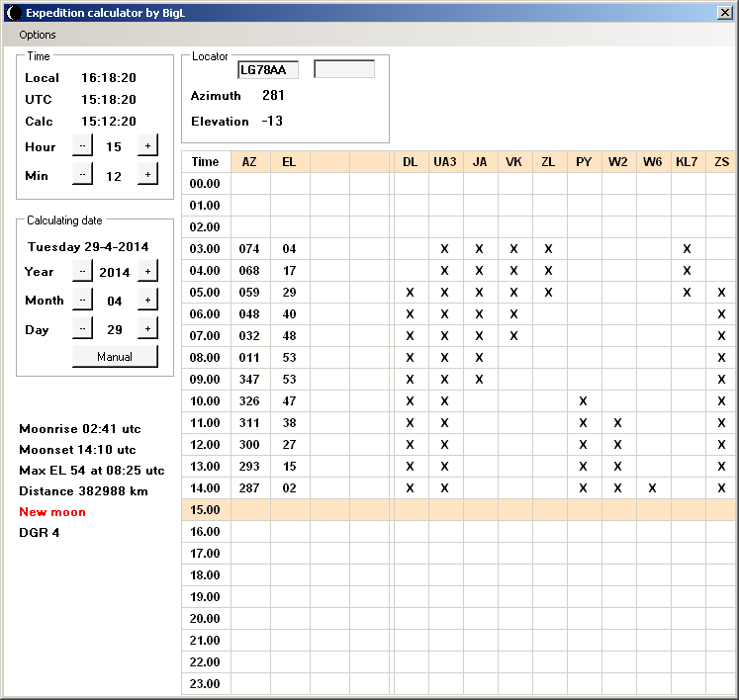Select the highlighted 15.00 time row
This screenshot has height=700, width=739.
point(205,510)
